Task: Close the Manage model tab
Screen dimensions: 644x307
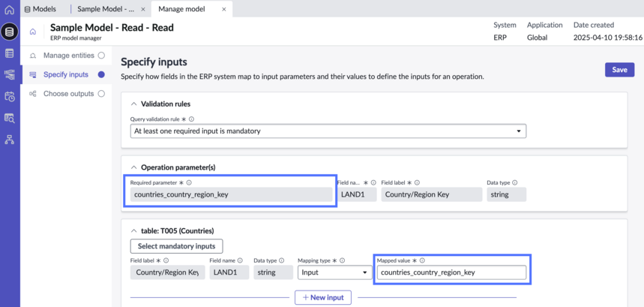Action: click(x=224, y=9)
